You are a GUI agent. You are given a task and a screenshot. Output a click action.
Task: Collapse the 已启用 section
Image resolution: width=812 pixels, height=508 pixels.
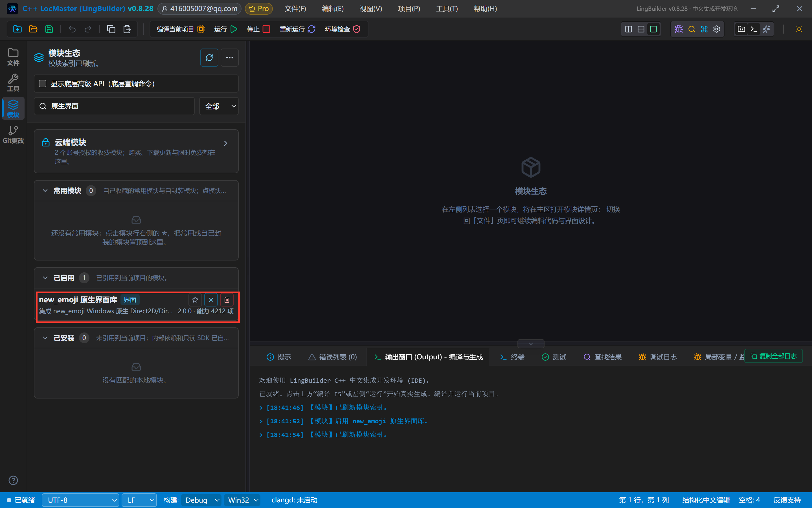[45, 278]
